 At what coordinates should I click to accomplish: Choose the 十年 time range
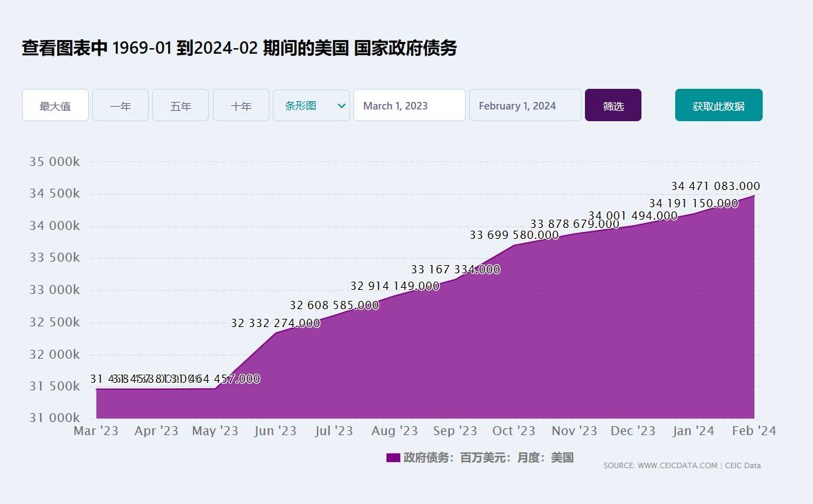(x=240, y=105)
